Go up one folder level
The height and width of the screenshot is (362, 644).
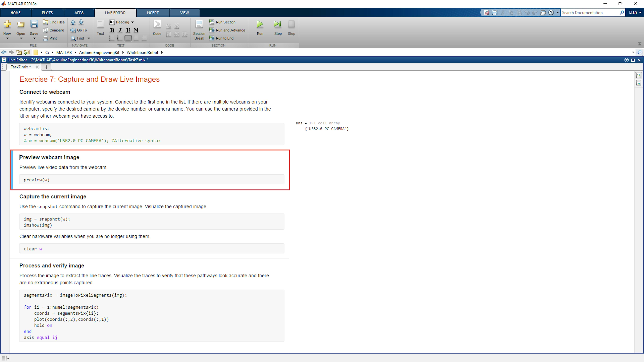(19, 52)
